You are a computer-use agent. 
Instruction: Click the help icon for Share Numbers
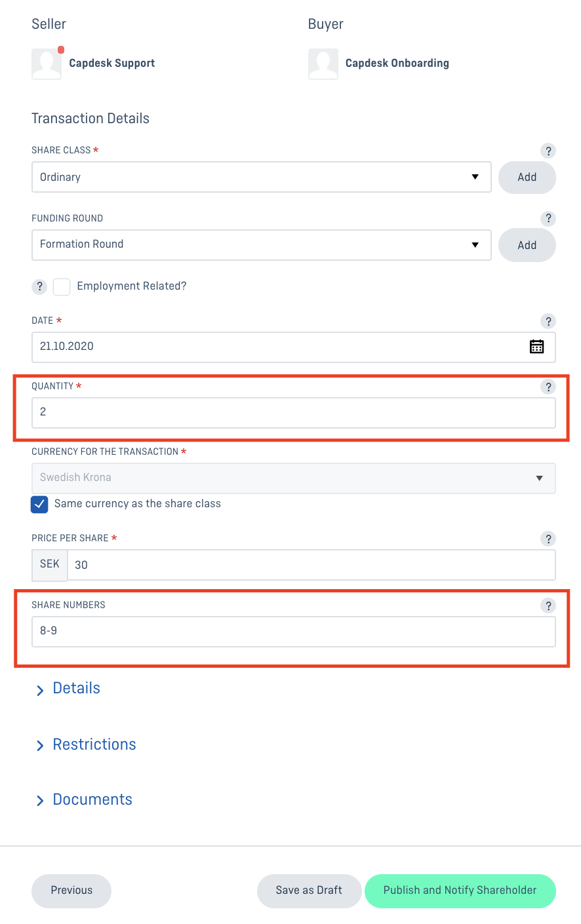point(548,606)
